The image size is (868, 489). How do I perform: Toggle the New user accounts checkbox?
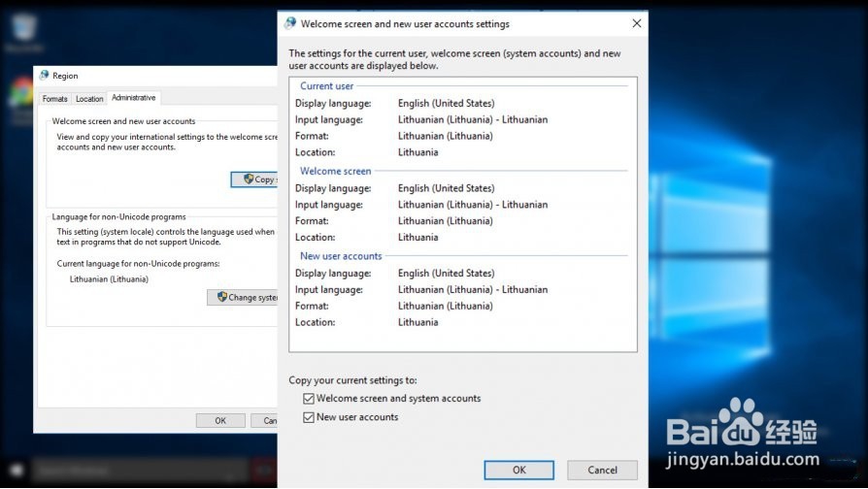point(309,417)
